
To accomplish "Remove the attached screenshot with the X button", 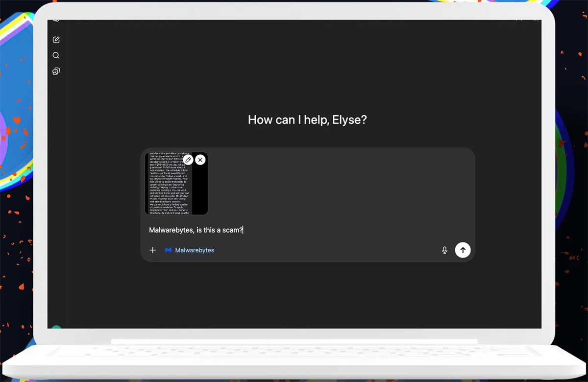I will (x=200, y=160).
